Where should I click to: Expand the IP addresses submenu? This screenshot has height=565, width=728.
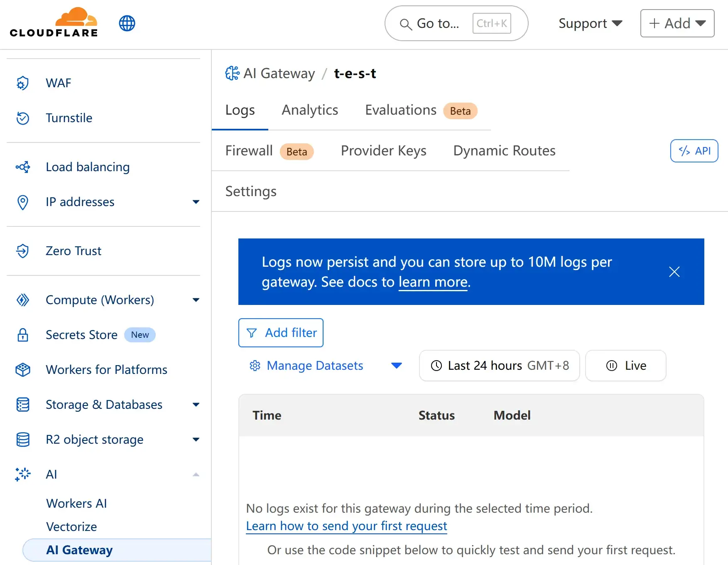click(x=196, y=202)
